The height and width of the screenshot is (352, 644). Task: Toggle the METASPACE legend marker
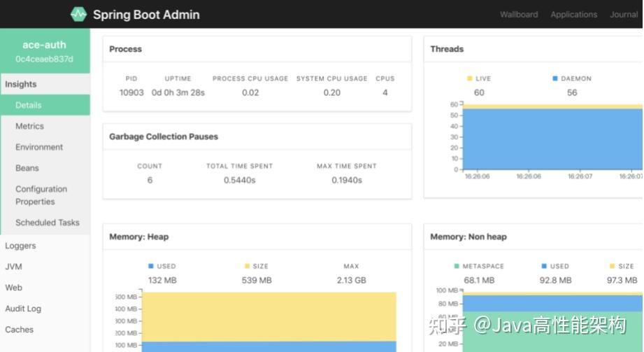[x=457, y=266]
